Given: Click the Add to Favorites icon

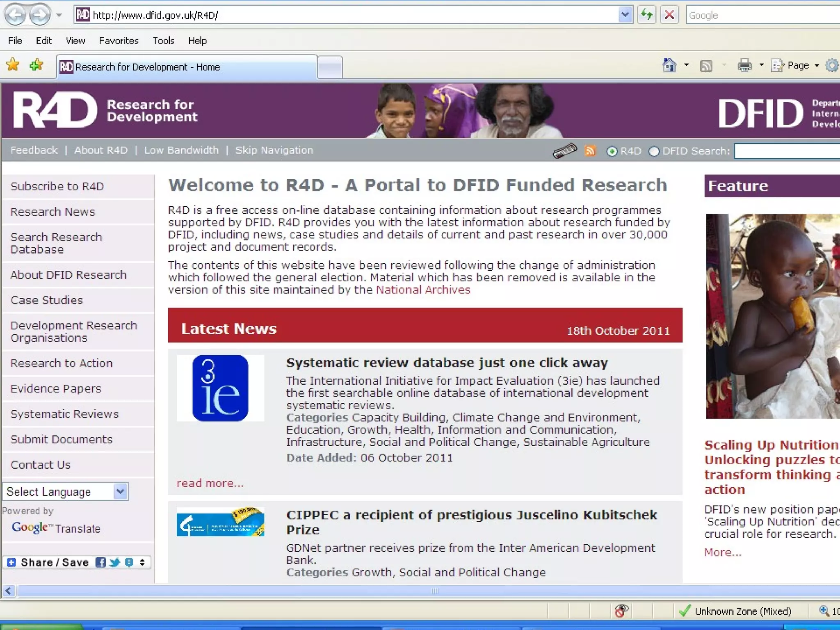Looking at the screenshot, I should (36, 65).
